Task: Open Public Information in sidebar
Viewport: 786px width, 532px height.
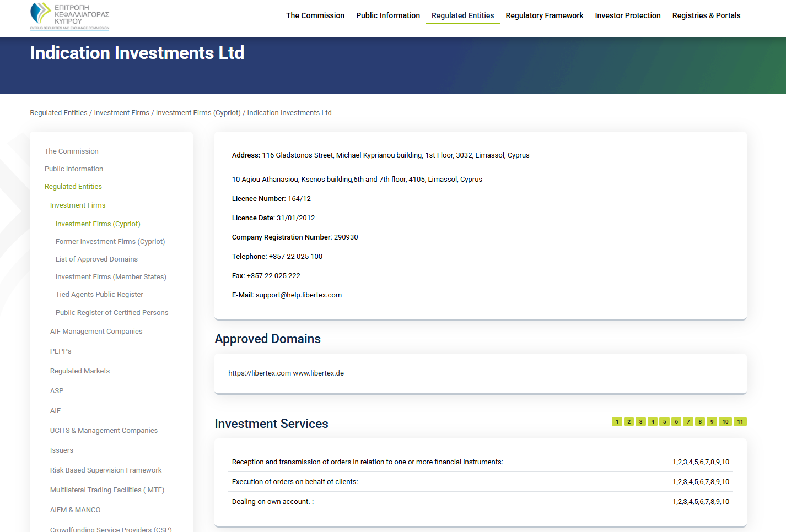Action: point(74,169)
